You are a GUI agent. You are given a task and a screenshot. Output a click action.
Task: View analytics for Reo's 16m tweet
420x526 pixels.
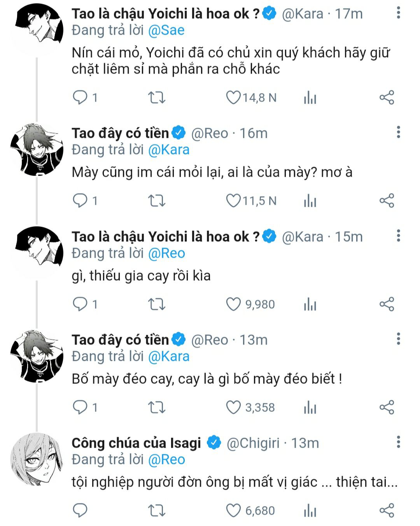point(310,201)
